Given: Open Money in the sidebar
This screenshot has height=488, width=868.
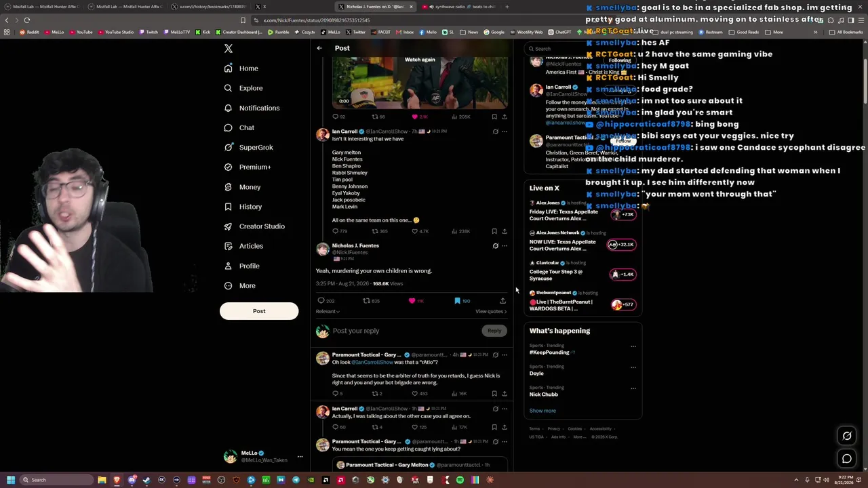Looking at the screenshot, I should coord(242,187).
